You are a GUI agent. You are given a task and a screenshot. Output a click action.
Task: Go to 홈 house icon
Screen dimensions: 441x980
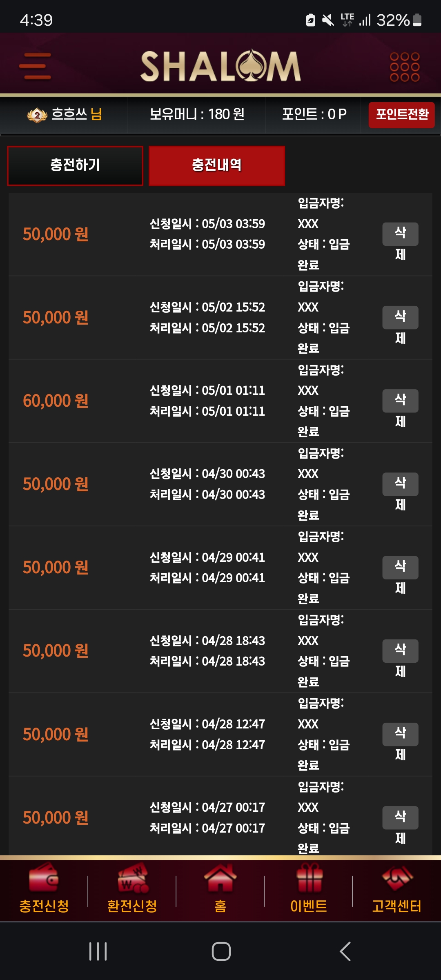coord(220,877)
